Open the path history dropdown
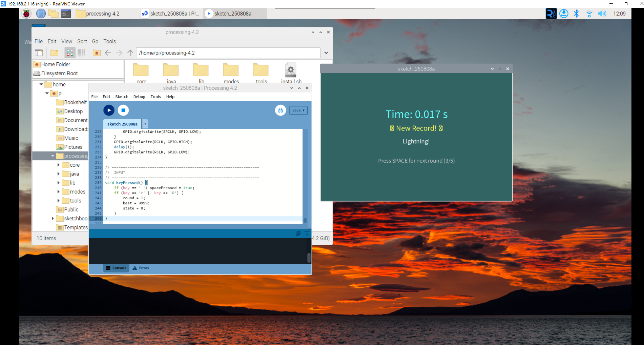The height and width of the screenshot is (345, 644). (x=326, y=53)
